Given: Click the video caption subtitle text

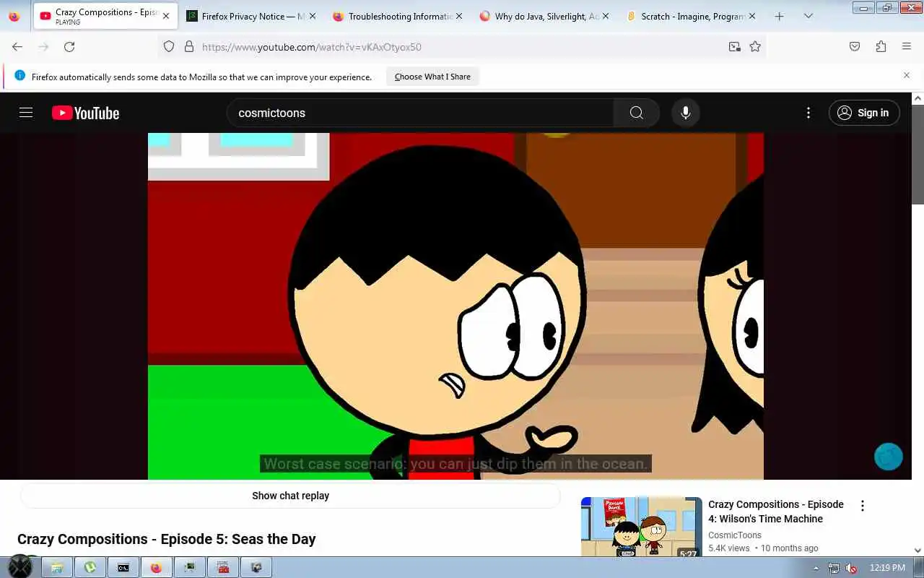Looking at the screenshot, I should pos(456,464).
